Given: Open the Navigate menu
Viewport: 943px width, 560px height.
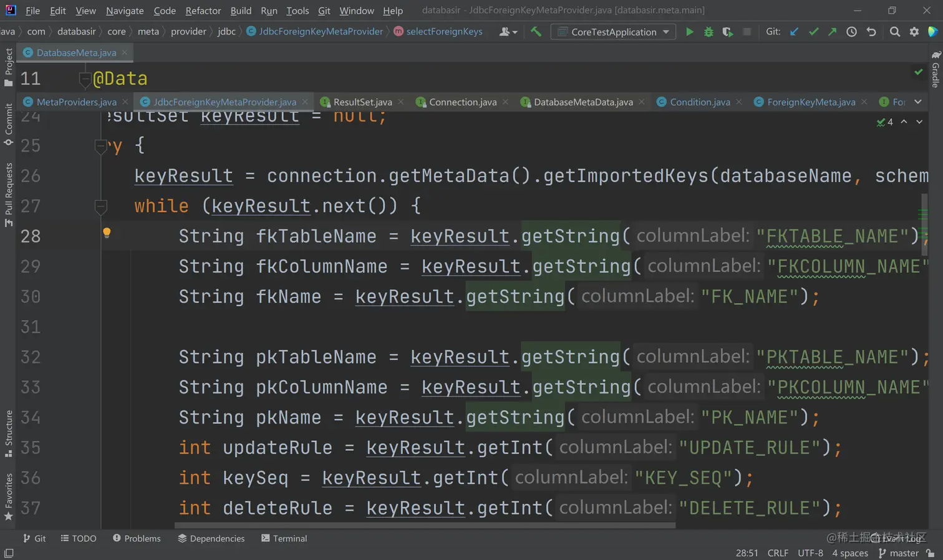Looking at the screenshot, I should pyautogui.click(x=125, y=11).
